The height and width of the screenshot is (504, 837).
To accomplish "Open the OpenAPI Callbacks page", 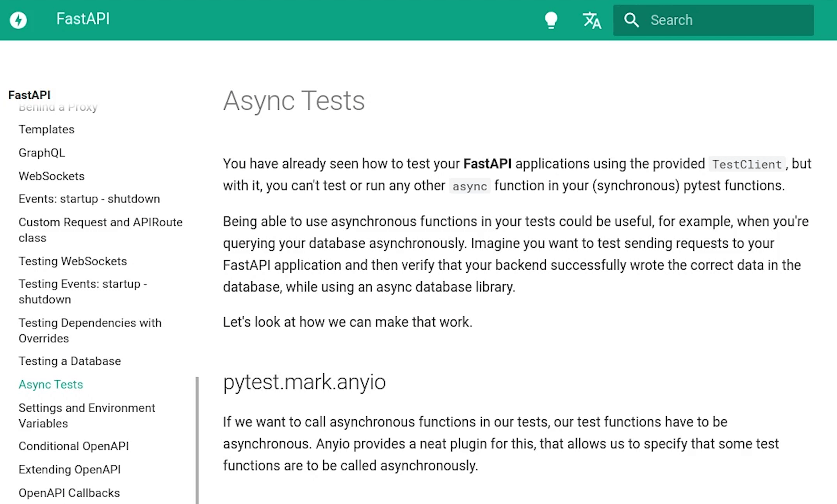I will 69,493.
